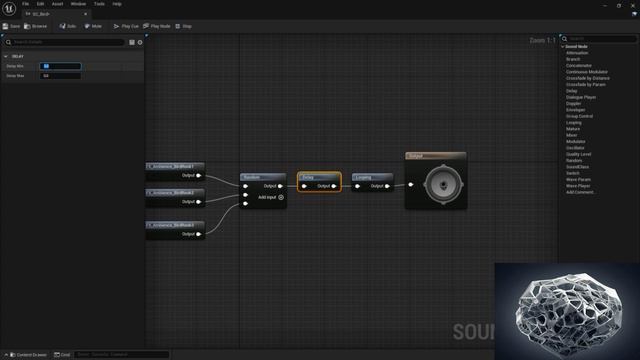Select Mature in the palette
The image size is (640, 360).
[x=573, y=129]
